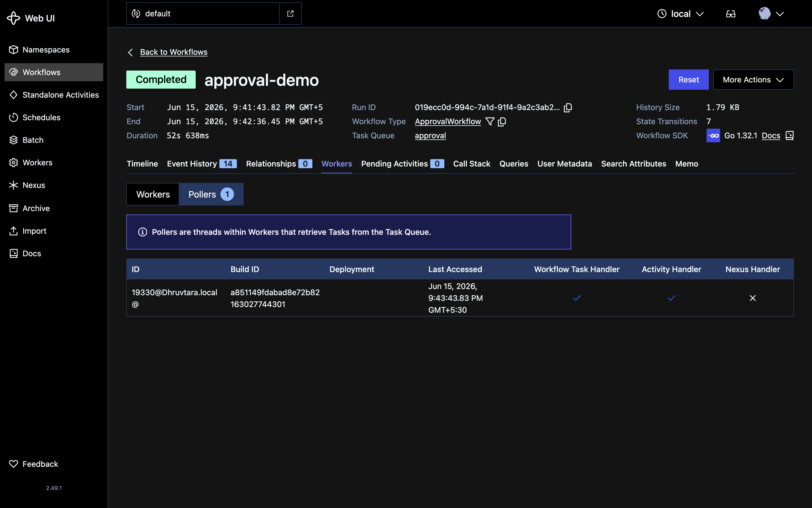Screen dimensions: 812x508
Task: Click the Workflow Task Handler checkmark
Action: (577, 298)
